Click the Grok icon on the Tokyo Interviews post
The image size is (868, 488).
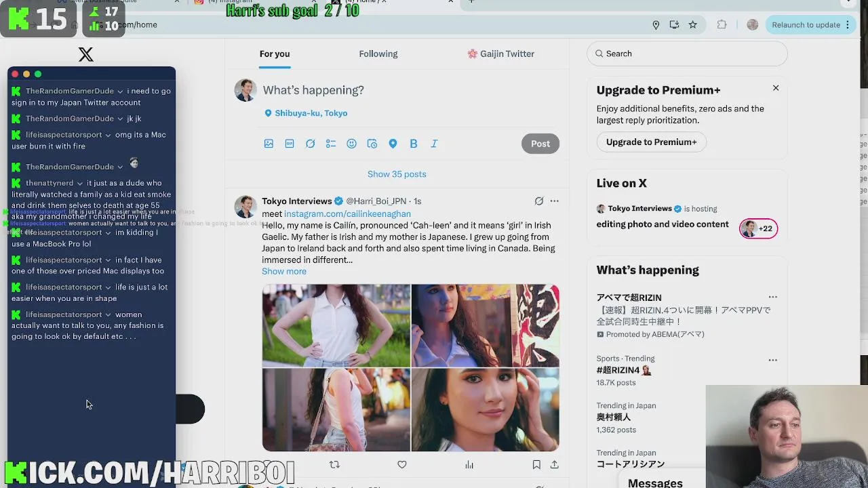point(539,201)
